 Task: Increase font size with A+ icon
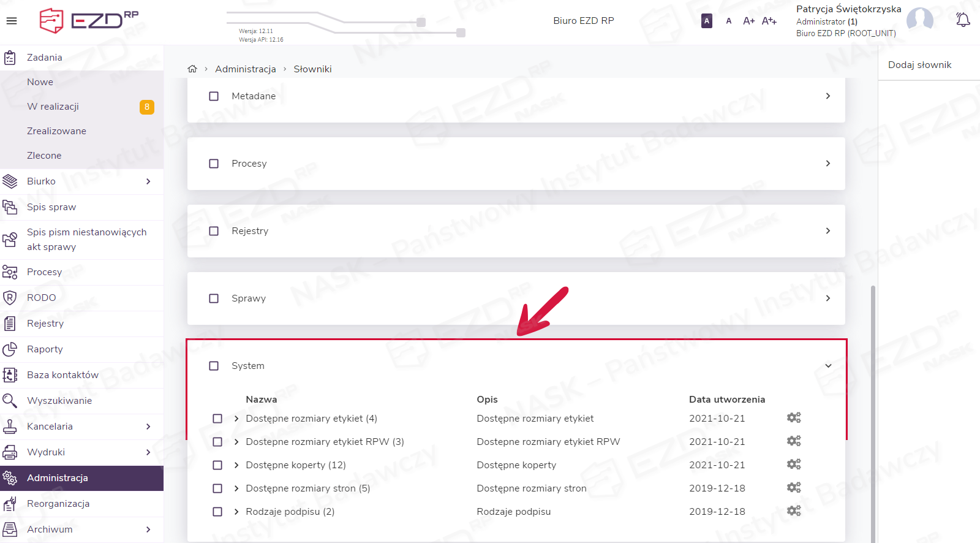748,21
